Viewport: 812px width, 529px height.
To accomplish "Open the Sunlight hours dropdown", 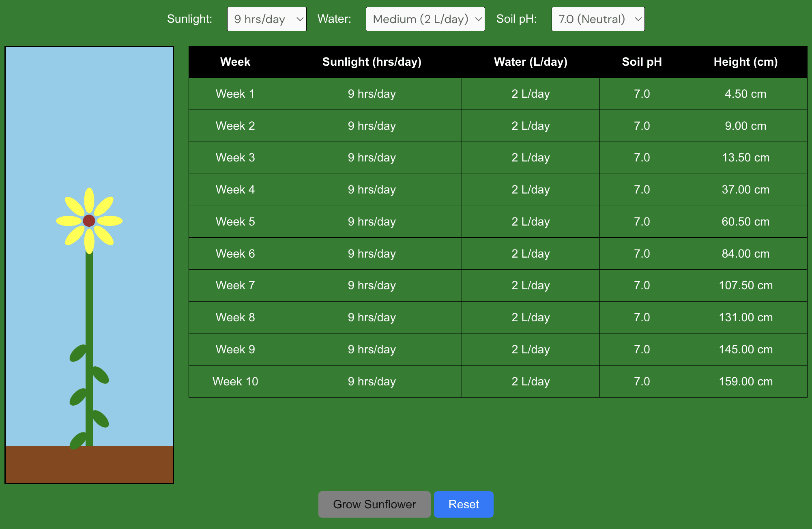I will coord(266,19).
